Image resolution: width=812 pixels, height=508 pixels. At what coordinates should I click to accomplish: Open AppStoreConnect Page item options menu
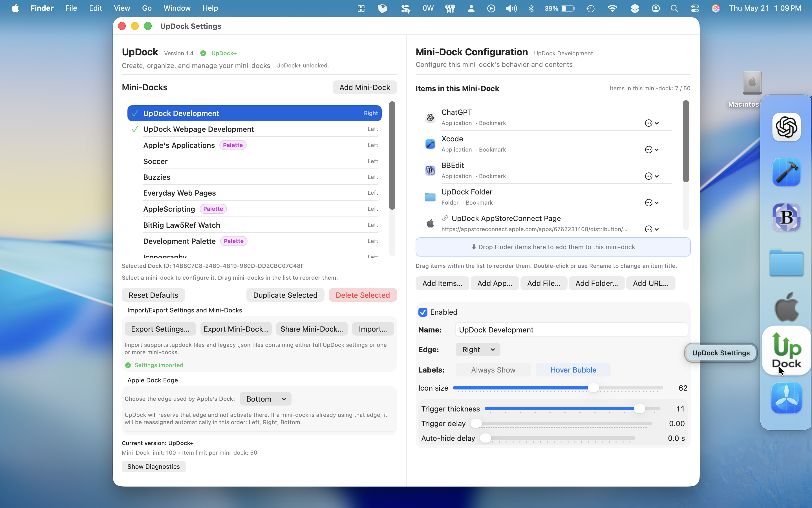pos(652,229)
